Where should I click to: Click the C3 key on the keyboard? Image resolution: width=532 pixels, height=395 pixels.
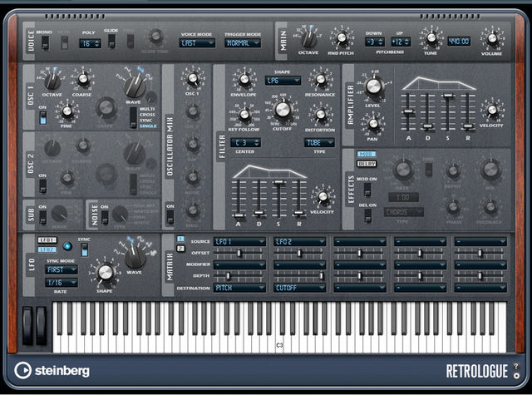coord(279,341)
